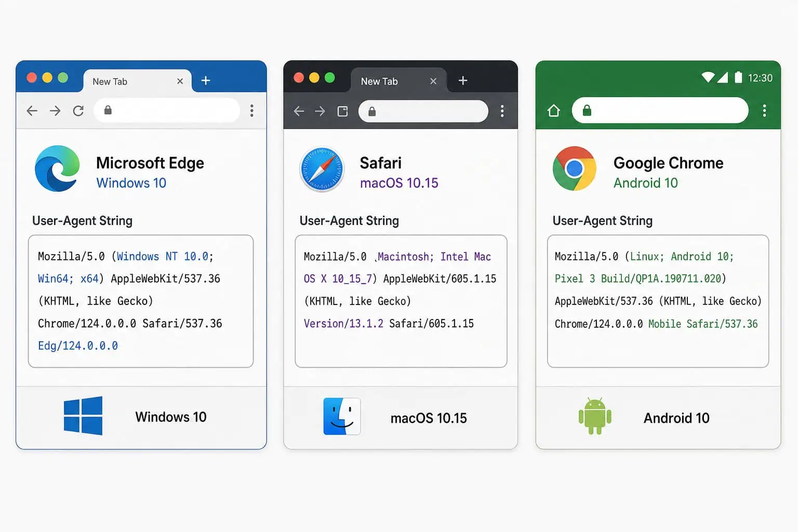Click User-Agent String label in Safari window

tap(349, 221)
